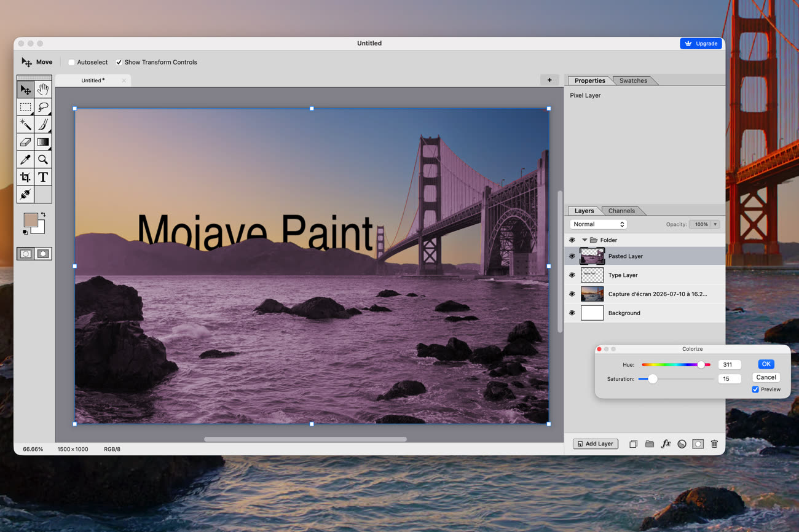
Task: Click the plus button to add a new document tab
Action: tap(549, 80)
